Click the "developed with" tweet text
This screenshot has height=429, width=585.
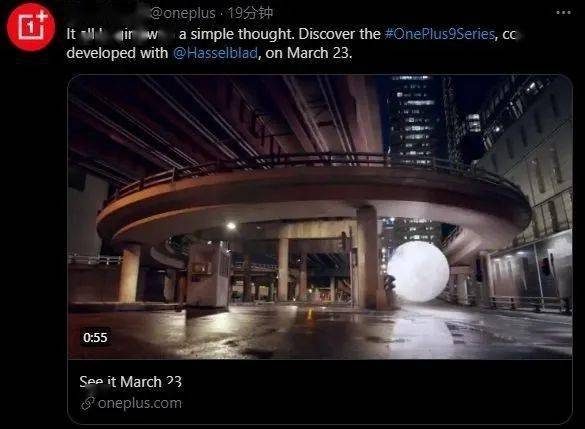pos(117,53)
